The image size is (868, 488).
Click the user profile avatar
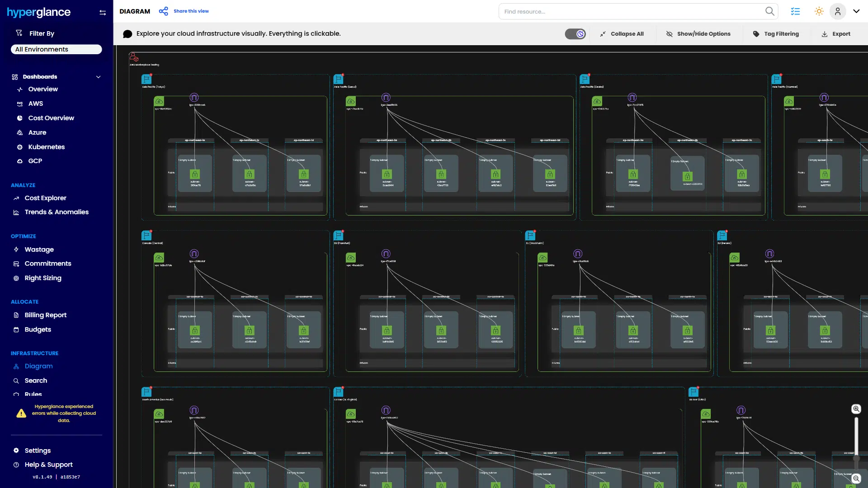[837, 11]
